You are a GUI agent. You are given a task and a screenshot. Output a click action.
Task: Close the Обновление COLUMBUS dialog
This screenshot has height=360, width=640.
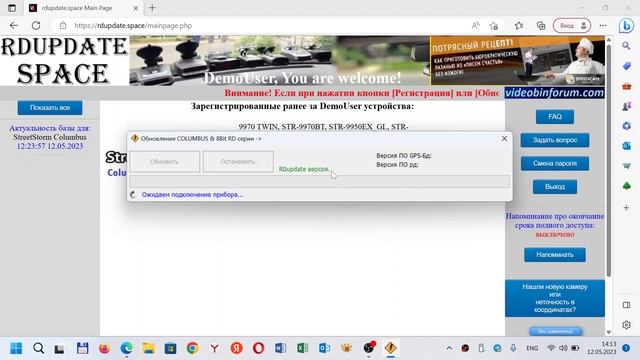pyautogui.click(x=504, y=138)
